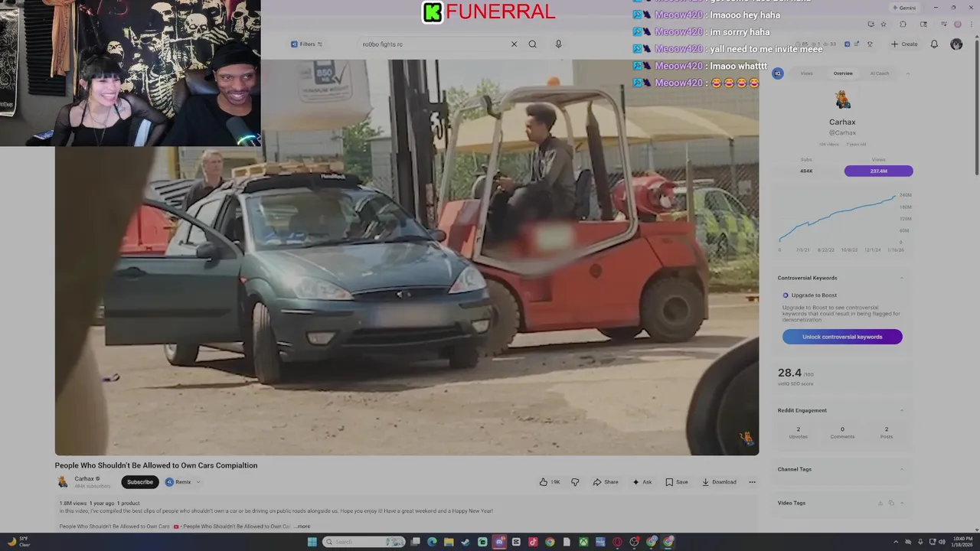This screenshot has height=551, width=980.
Task: Click Unlock controversial keywords button
Action: 842,337
